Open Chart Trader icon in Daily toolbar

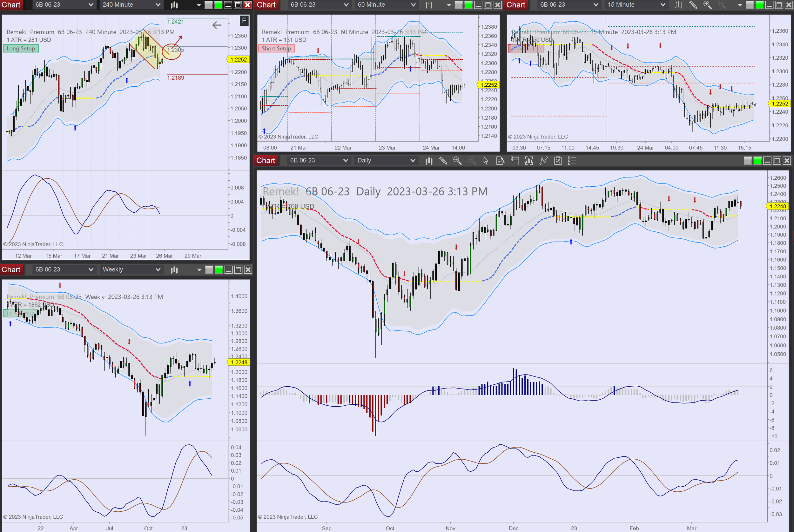tap(515, 161)
